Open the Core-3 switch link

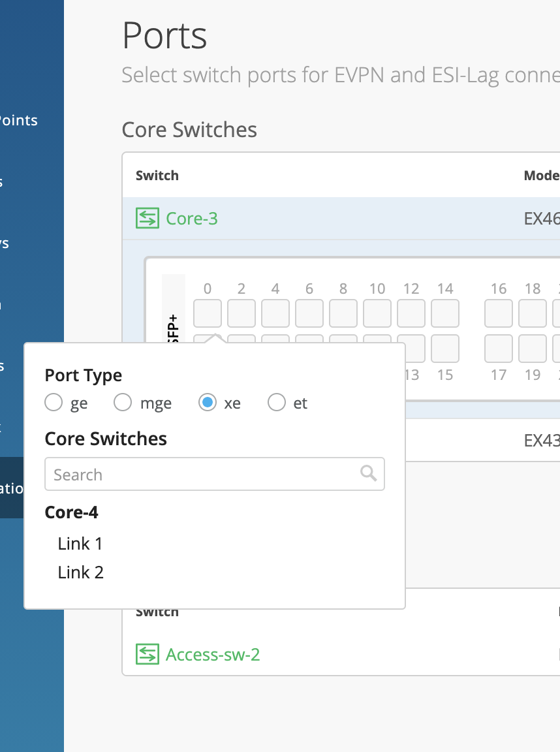[192, 218]
